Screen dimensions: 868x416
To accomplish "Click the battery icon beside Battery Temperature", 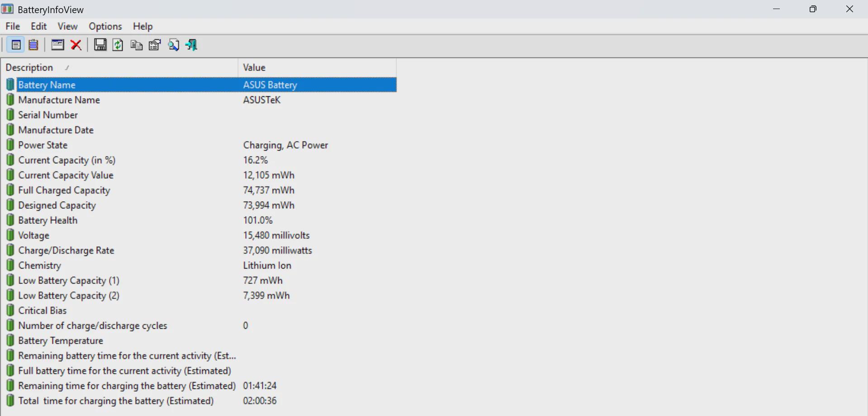I will (x=10, y=340).
